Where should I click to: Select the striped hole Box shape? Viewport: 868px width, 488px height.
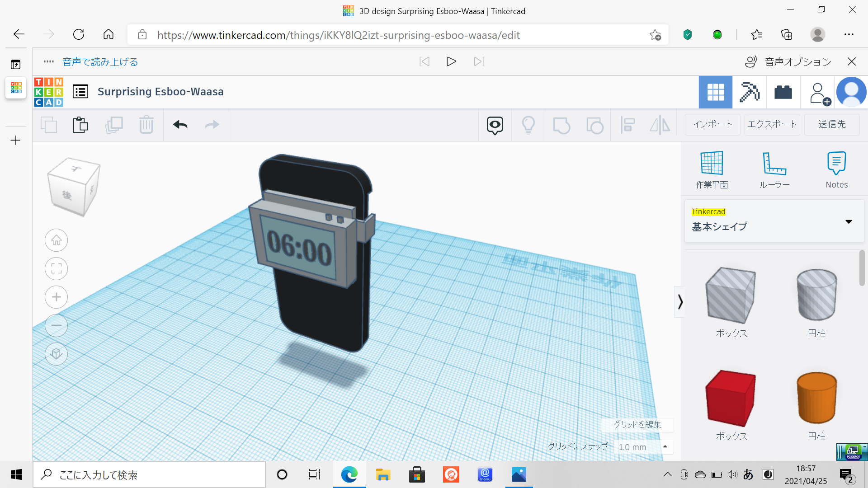point(731,295)
